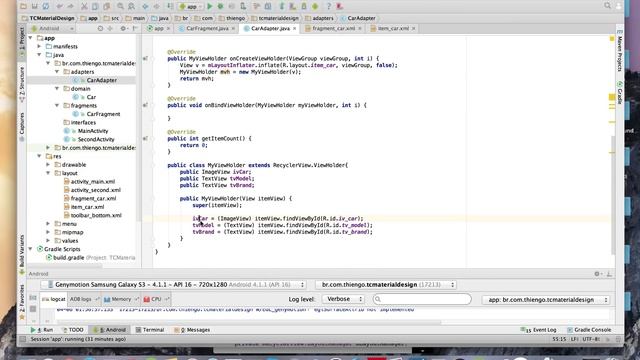Click the Search Everywhere magnifier icon
Viewport: 640px width, 360px height.
pos(607,5)
